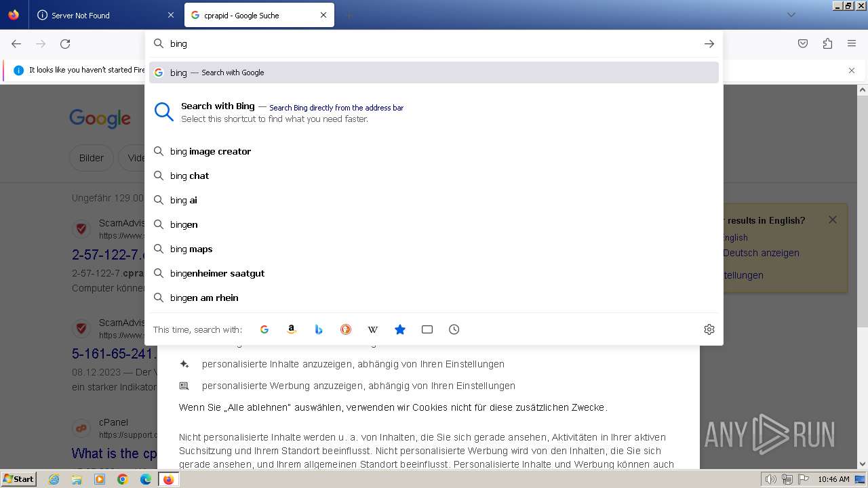Select 'bing — Search with Google' suggestion
The width and height of the screenshot is (868, 488).
(x=434, y=73)
